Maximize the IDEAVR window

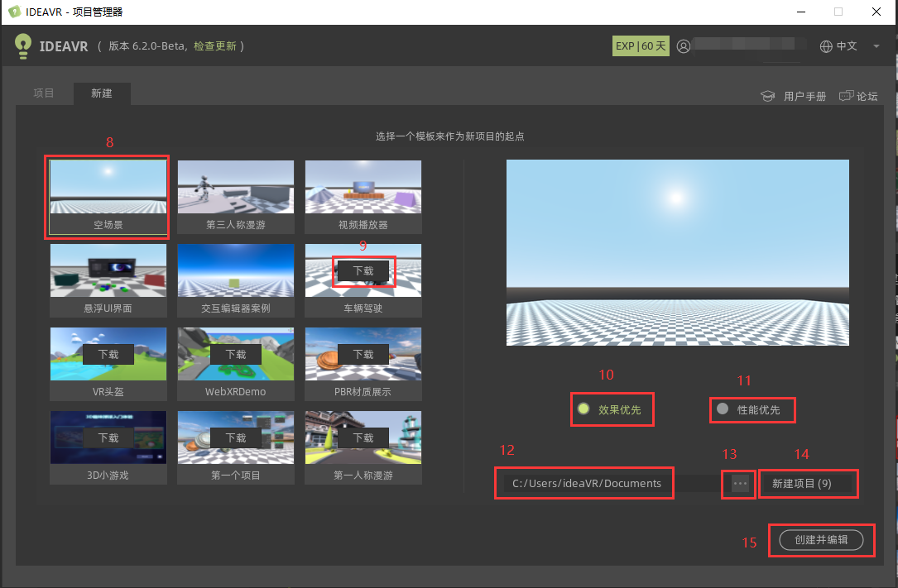point(838,12)
